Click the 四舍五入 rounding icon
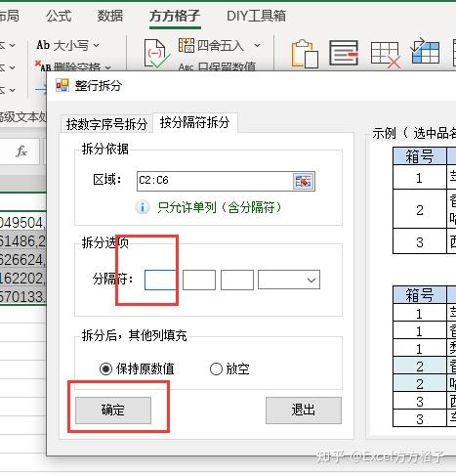456x476 pixels. pos(187,45)
